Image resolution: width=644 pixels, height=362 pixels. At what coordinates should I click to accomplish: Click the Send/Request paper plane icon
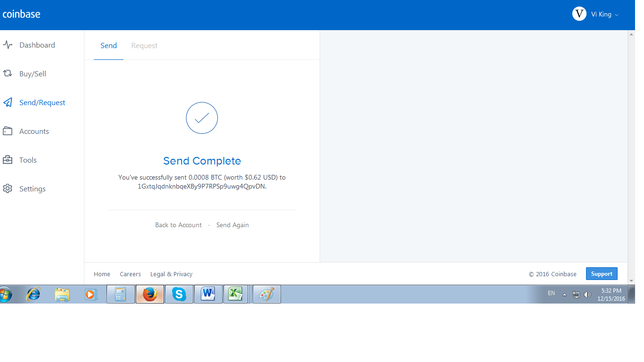(8, 102)
